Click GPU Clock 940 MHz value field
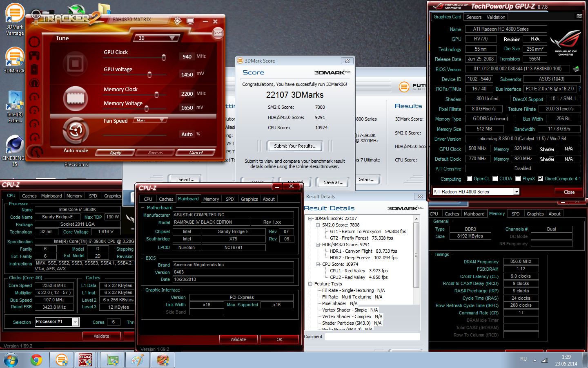588x368 pixels. [187, 56]
